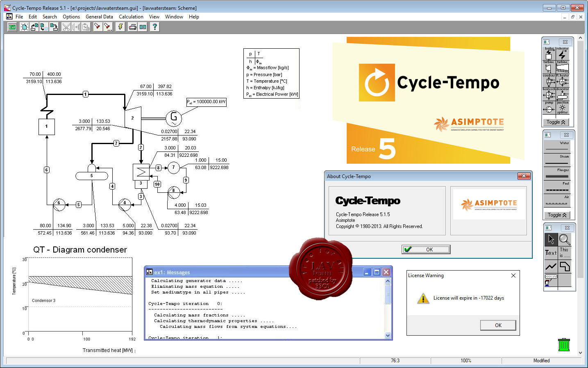This screenshot has height=368, width=588.
Task: Select the heat exchanger component in palette
Action: pos(549,94)
